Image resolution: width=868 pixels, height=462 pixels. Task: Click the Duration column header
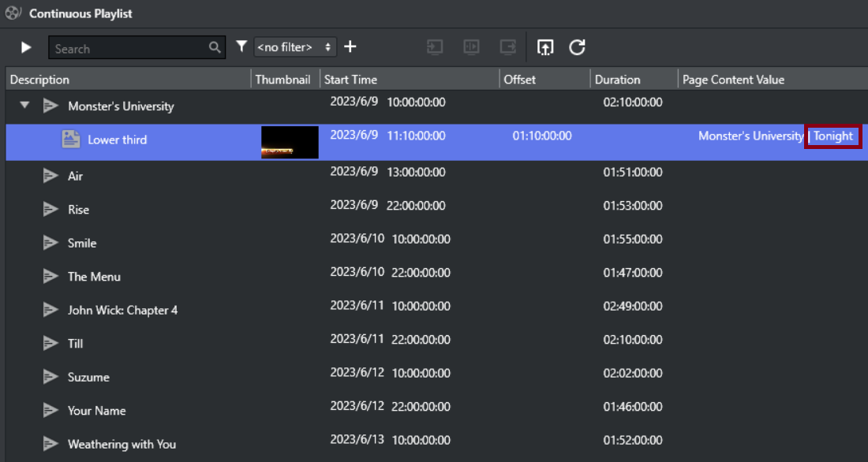pyautogui.click(x=617, y=80)
